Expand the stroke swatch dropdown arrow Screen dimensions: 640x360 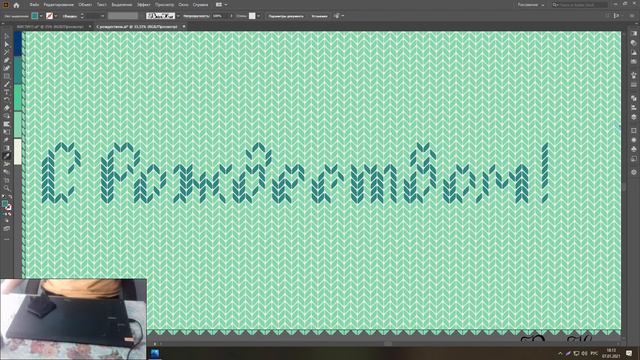click(56, 16)
